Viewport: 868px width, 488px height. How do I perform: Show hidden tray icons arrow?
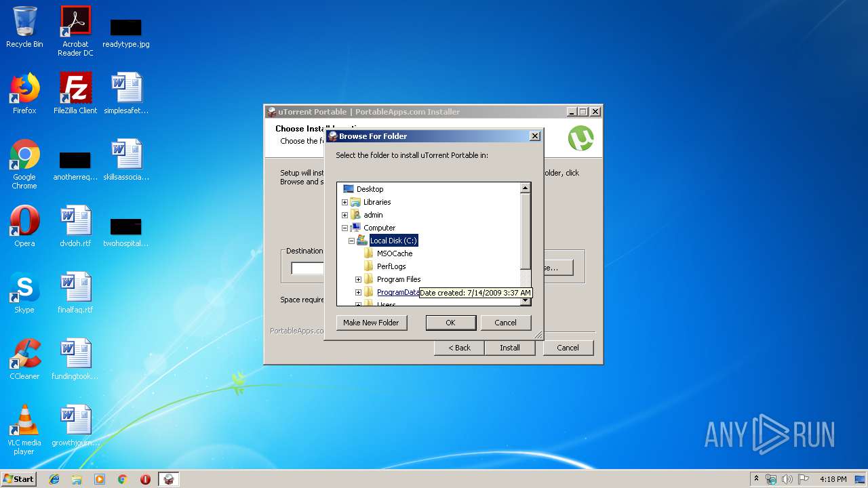click(x=757, y=479)
